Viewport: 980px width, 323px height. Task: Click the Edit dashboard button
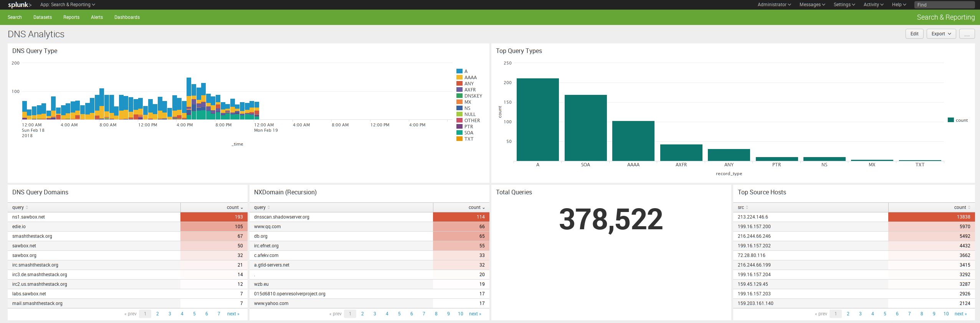914,34
